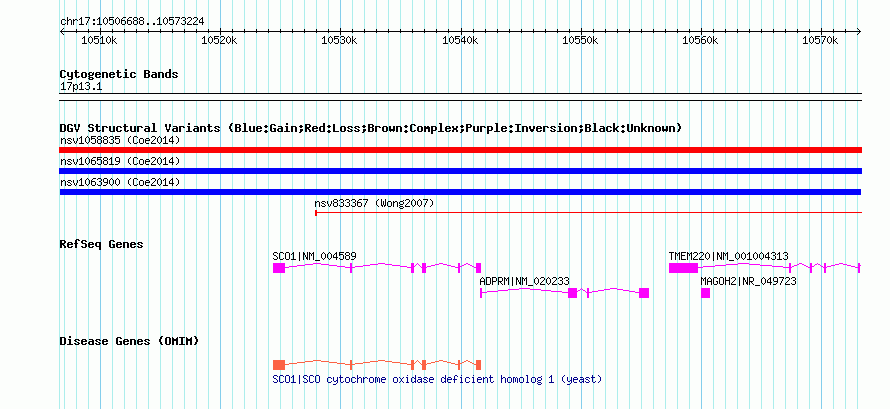Click the 10550k ruler tick label
Screen dimensions: 890x409
(581, 40)
